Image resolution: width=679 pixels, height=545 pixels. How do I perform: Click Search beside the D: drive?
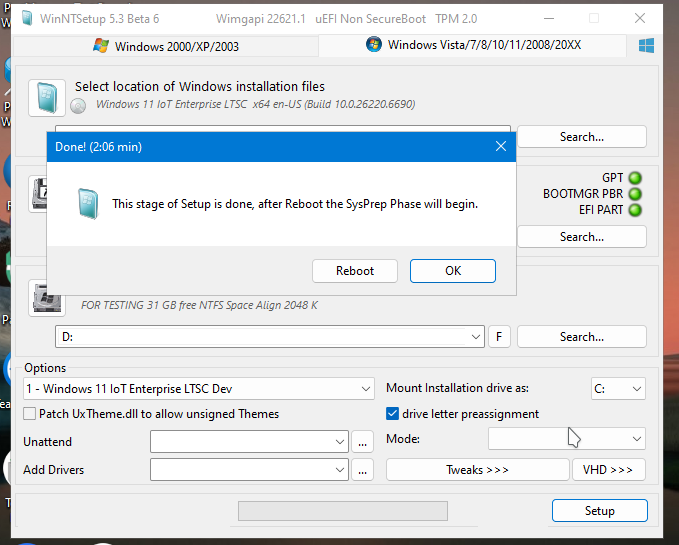click(582, 337)
